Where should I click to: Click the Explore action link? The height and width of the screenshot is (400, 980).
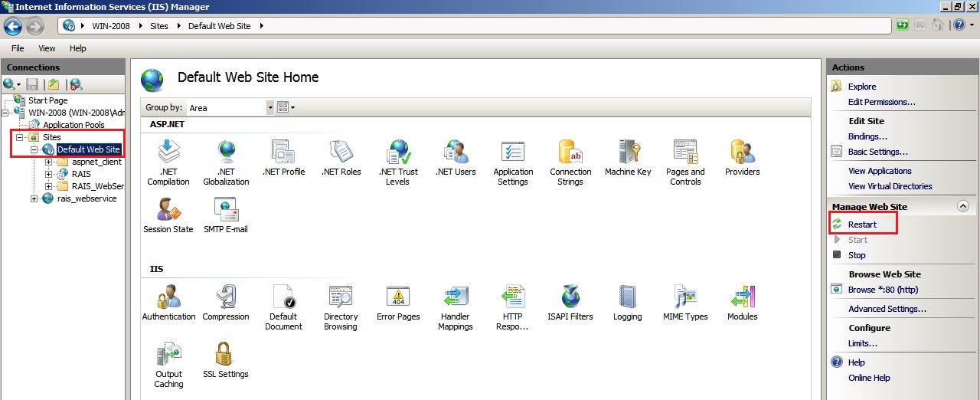pyautogui.click(x=862, y=87)
